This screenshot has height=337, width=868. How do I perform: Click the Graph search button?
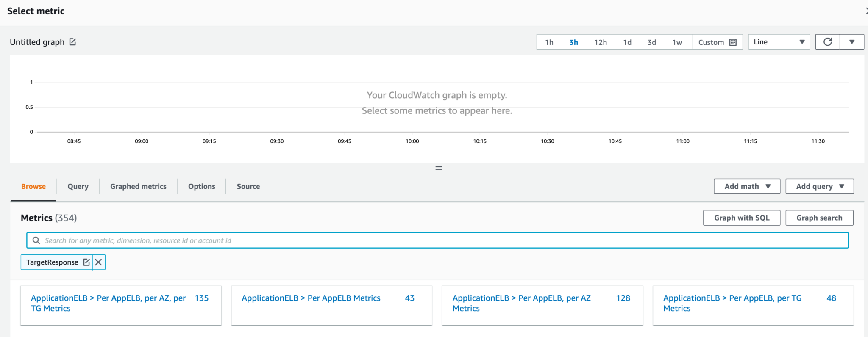click(819, 218)
